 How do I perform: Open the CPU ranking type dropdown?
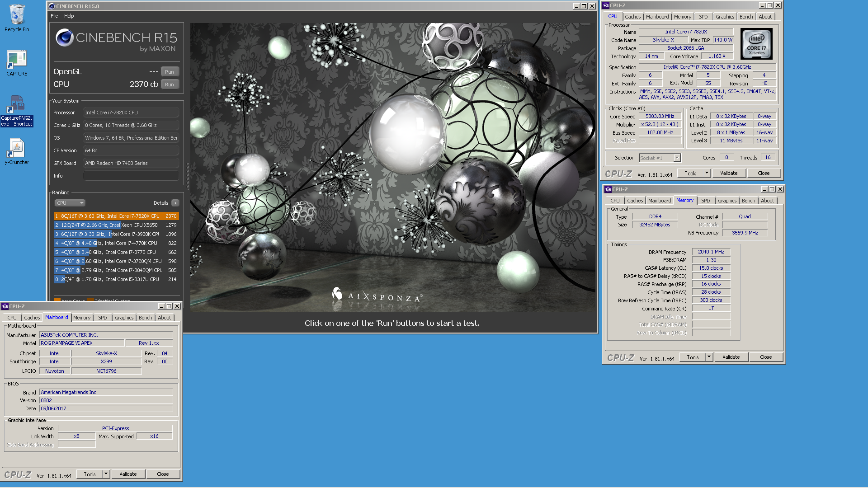click(x=70, y=203)
